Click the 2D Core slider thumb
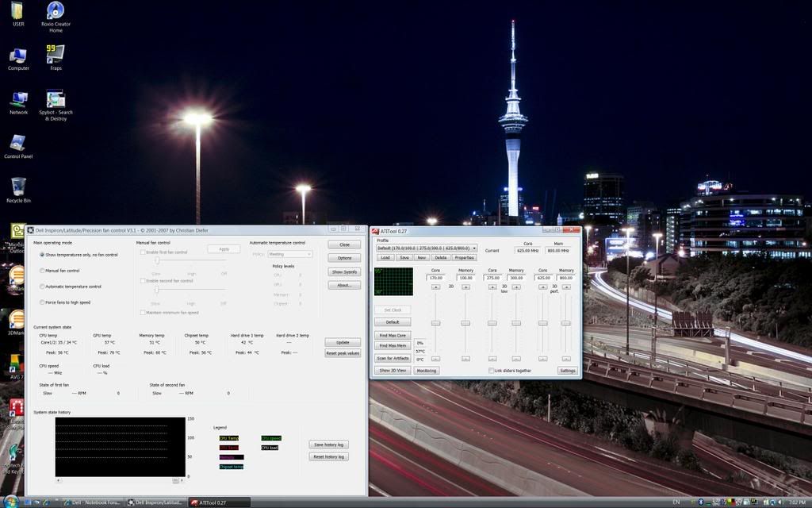Viewport: 812px width, 508px height. (x=436, y=324)
